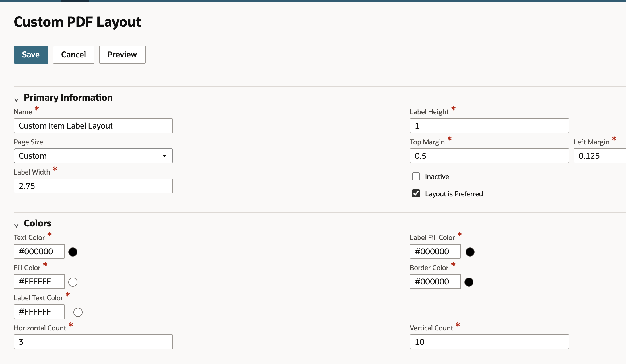Focus the Label Height field
This screenshot has height=364, width=626.
click(x=489, y=126)
